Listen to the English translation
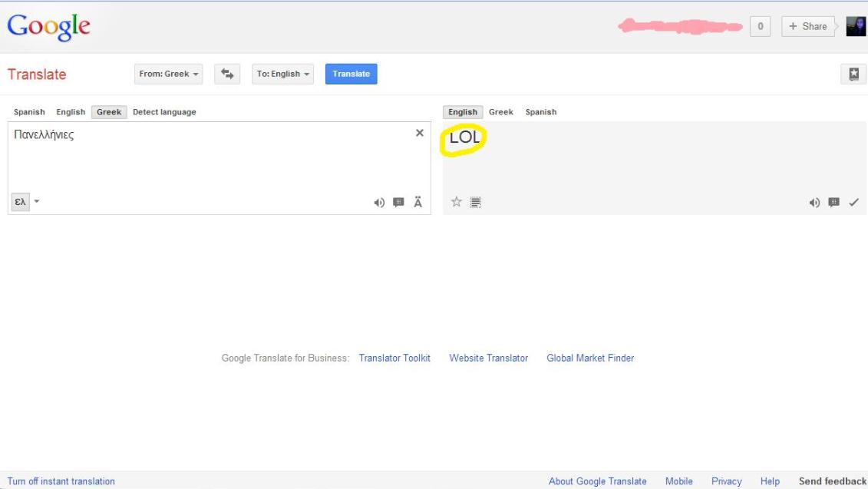The image size is (868, 489). [814, 203]
